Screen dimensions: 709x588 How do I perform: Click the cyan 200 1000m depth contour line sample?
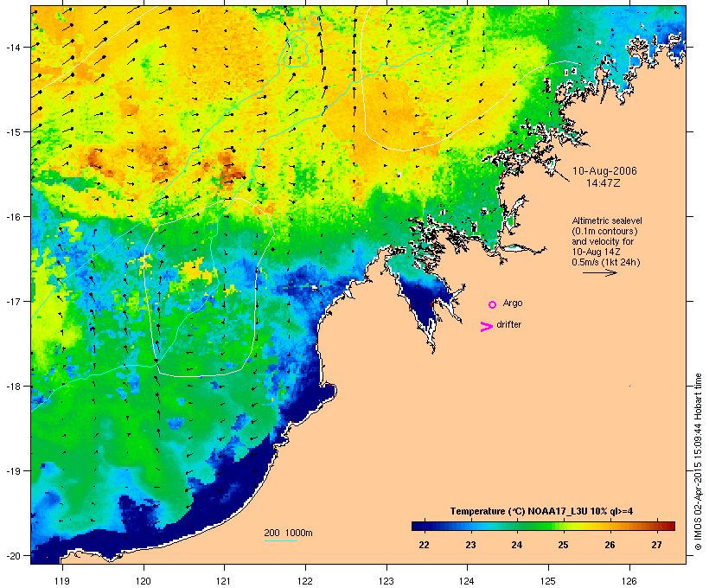280,540
